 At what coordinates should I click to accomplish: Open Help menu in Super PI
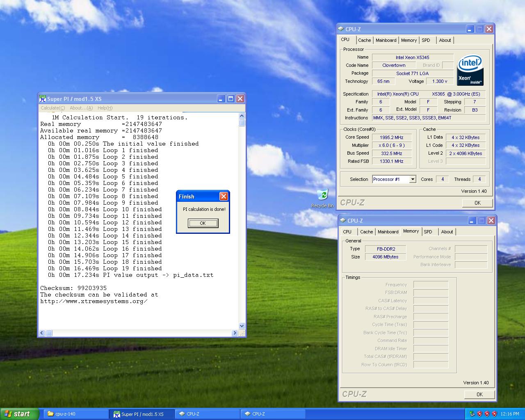click(105, 108)
